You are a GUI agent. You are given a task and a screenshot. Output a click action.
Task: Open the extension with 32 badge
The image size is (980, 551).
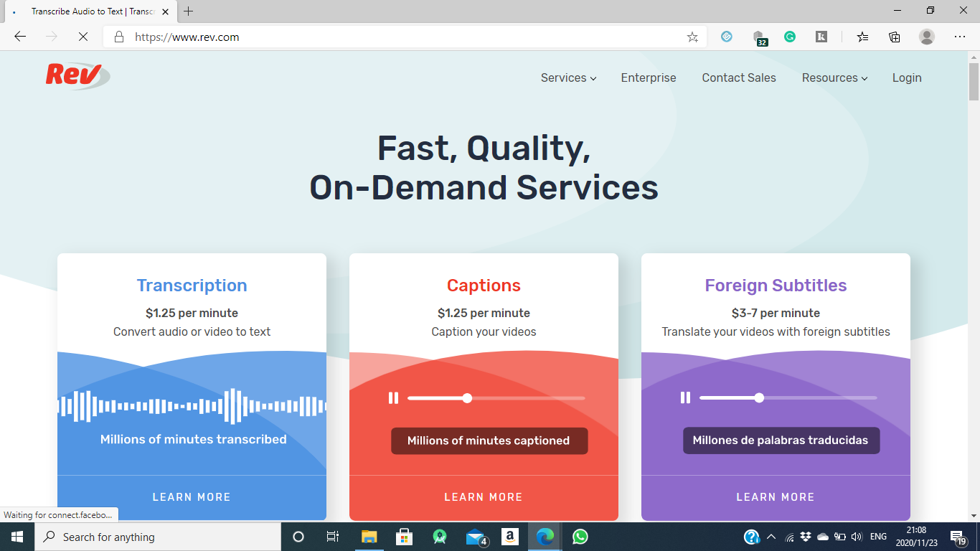click(759, 37)
